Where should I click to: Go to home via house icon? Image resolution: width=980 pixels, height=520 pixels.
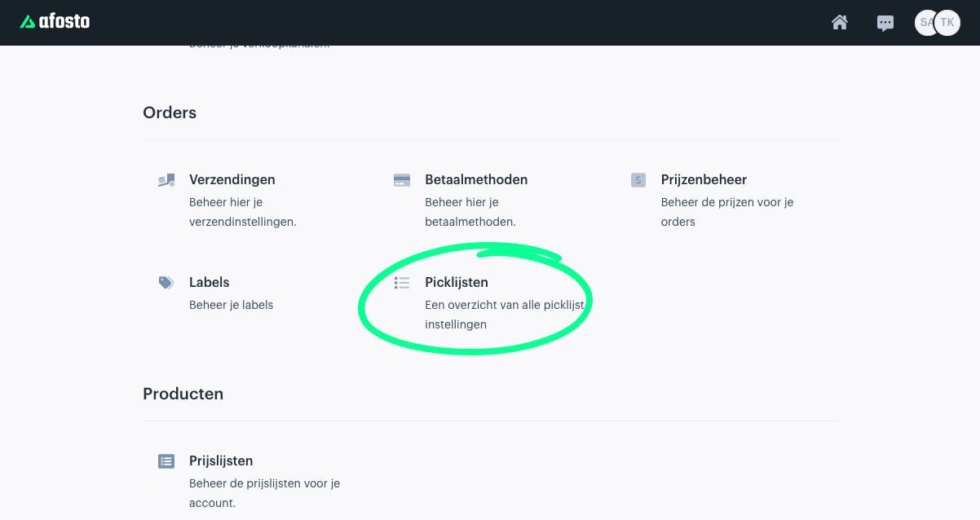[x=840, y=23]
